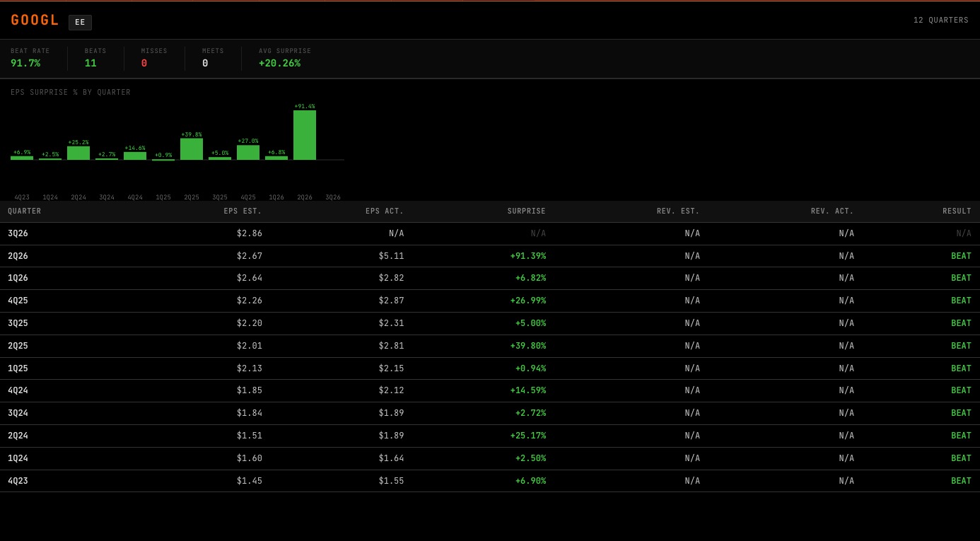Click the $2.26 EPS estimate cell
This screenshot has height=541, width=980.
(250, 301)
